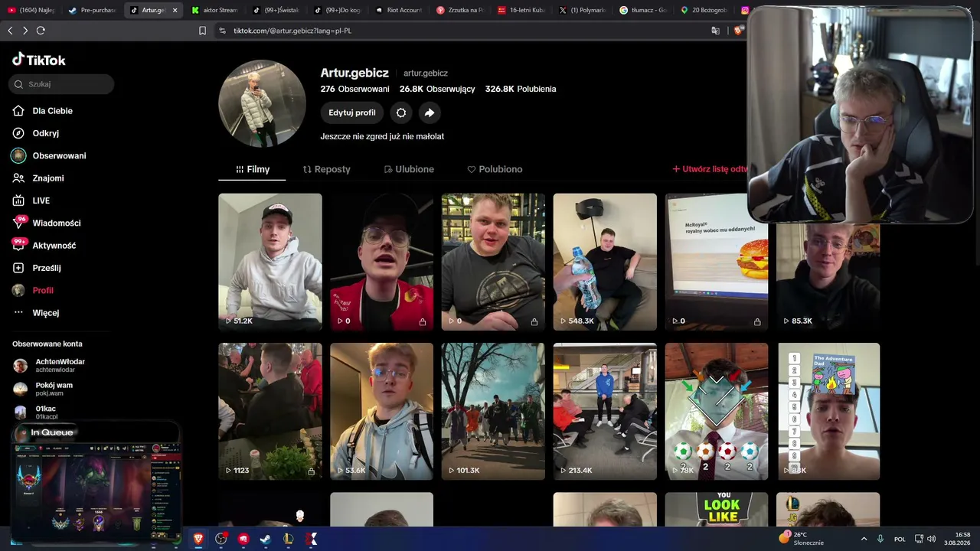
Task: Expand the Więcej menu
Action: 36,312
